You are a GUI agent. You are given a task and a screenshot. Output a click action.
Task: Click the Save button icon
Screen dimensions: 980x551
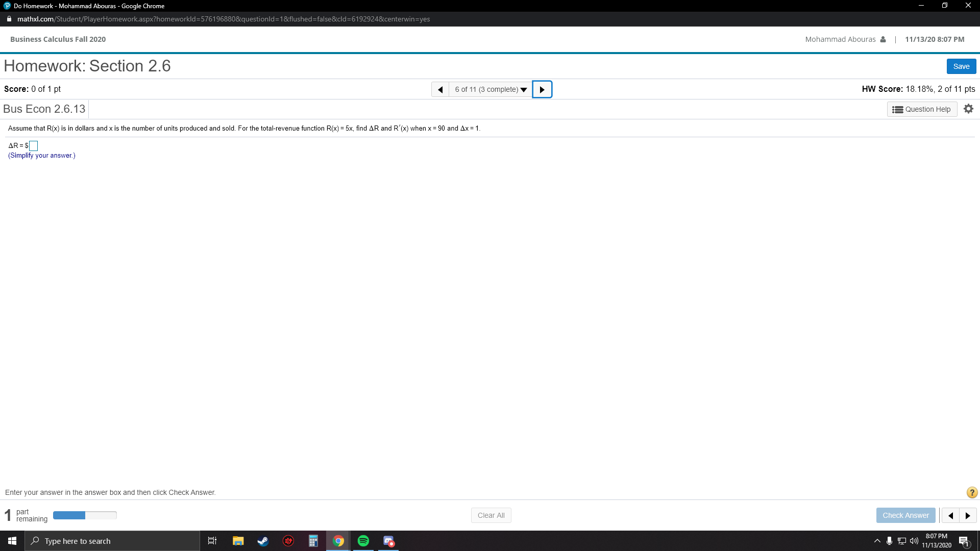[961, 65]
